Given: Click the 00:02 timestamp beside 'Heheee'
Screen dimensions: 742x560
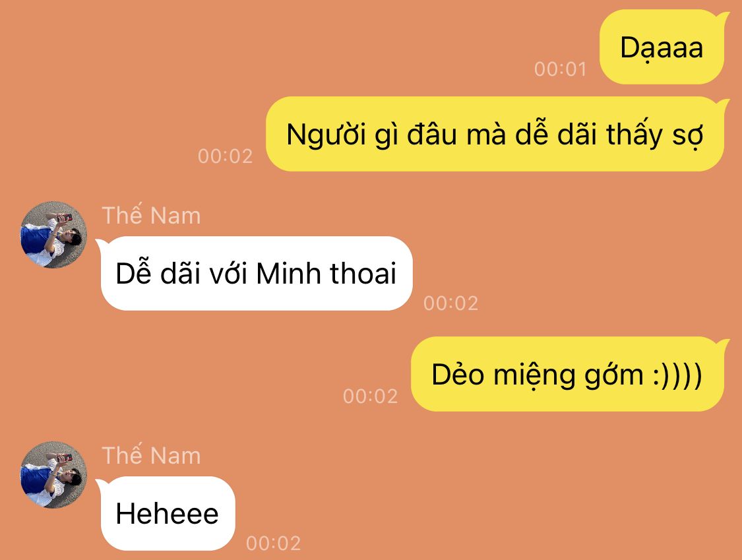Looking at the screenshot, I should (x=274, y=543).
